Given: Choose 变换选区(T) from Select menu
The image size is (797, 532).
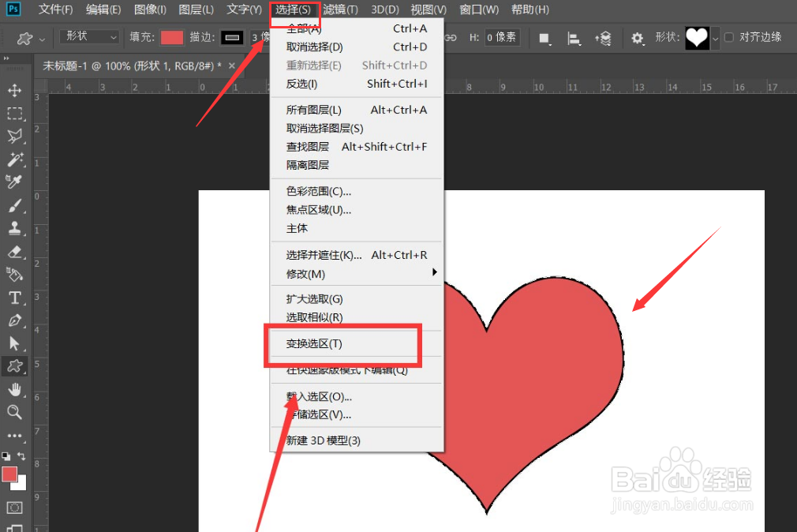Looking at the screenshot, I should [357, 344].
